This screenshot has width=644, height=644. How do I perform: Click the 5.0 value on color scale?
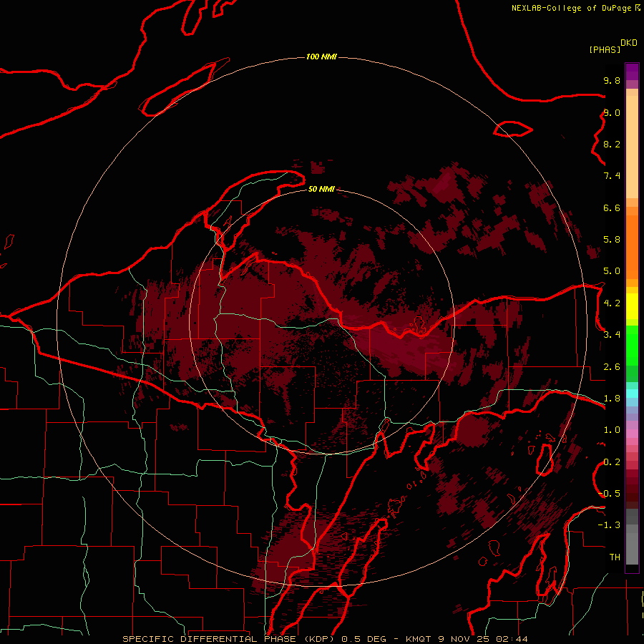tap(612, 271)
